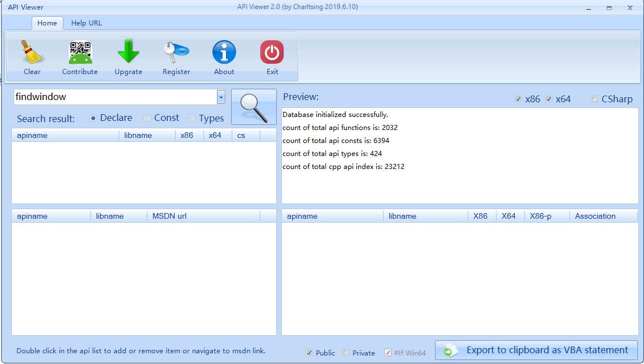
Task: Sort search results by apiname column
Action: [x=66, y=136]
